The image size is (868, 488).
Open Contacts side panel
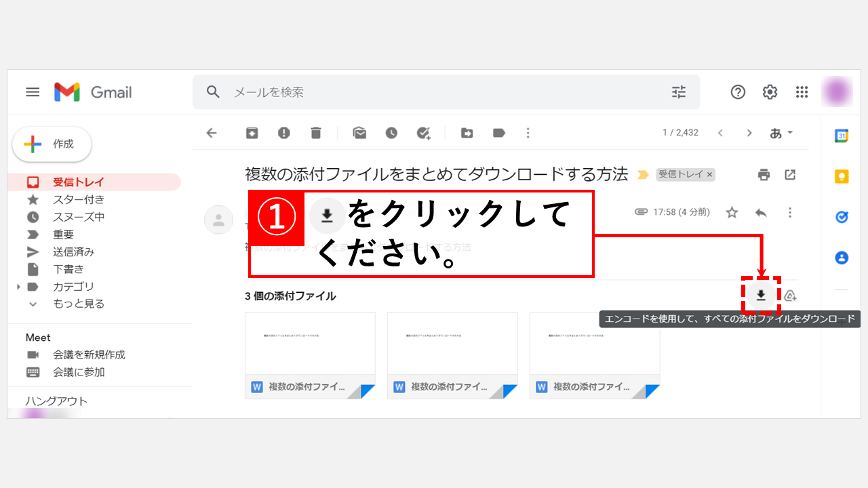point(842,258)
